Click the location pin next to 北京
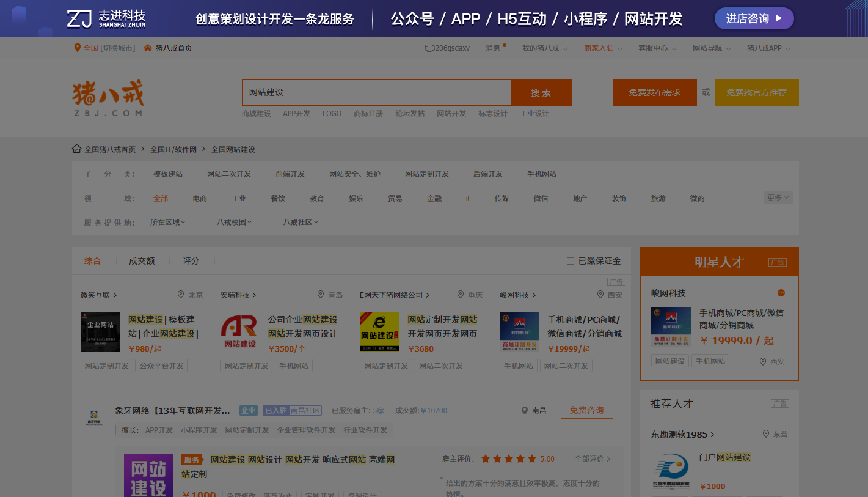This screenshot has width=868, height=497. point(181,295)
